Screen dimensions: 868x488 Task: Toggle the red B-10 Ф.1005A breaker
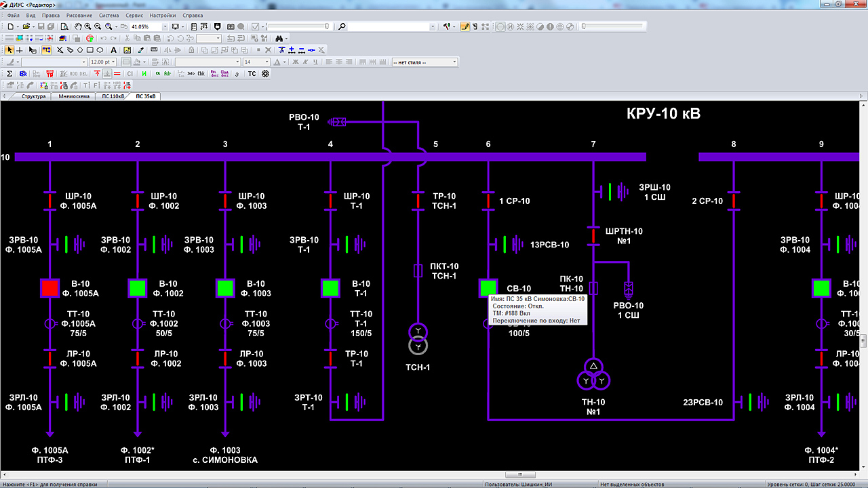[50, 288]
